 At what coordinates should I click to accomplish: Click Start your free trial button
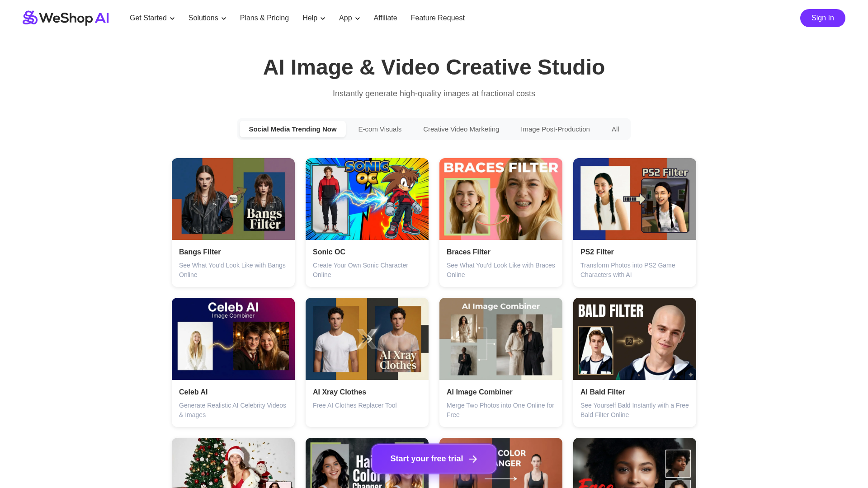click(x=434, y=459)
